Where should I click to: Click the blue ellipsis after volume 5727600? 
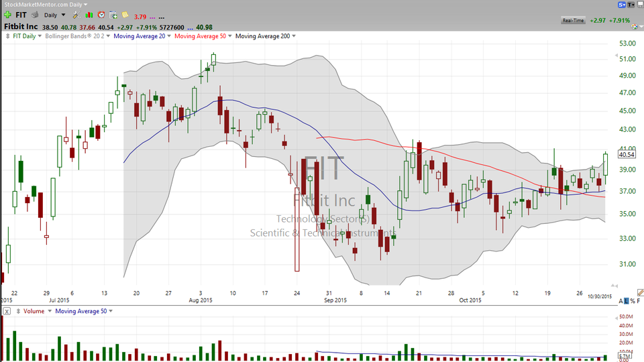[x=190, y=28]
